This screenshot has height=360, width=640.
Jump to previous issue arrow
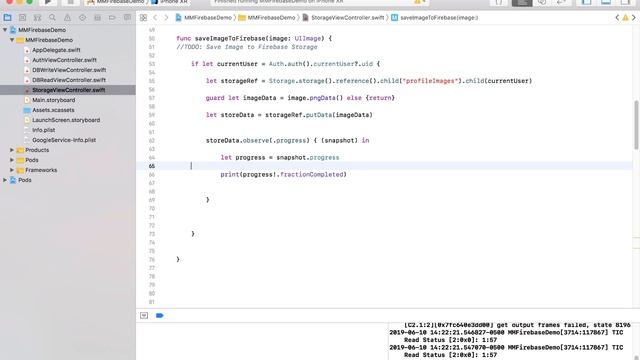[x=617, y=18]
